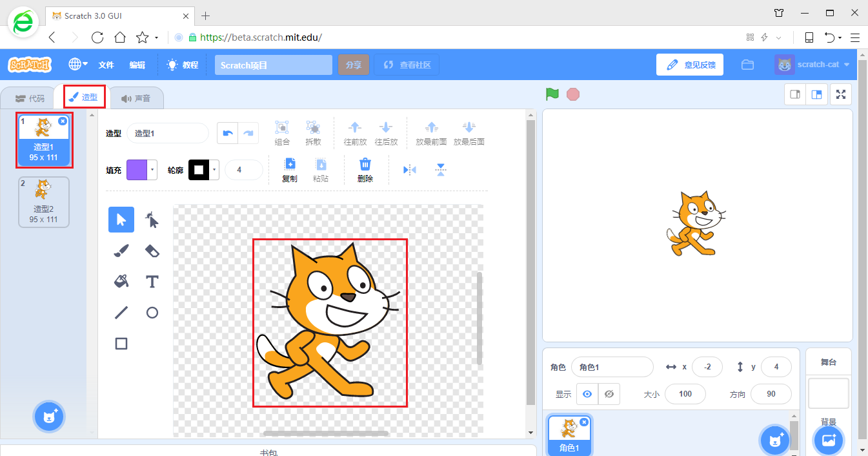Select the Rectangle tool
This screenshot has width=868, height=456.
(121, 344)
